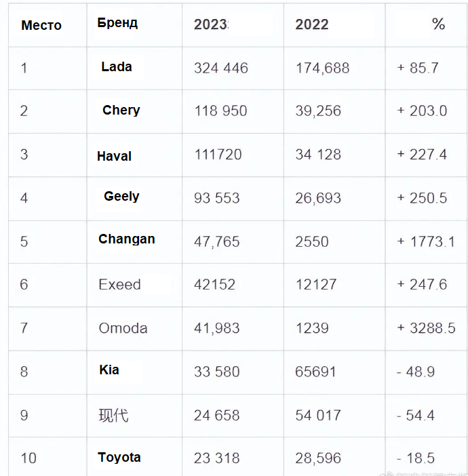Click the Место column header
Image resolution: width=468 pixels, height=476 pixels.
click(41, 26)
